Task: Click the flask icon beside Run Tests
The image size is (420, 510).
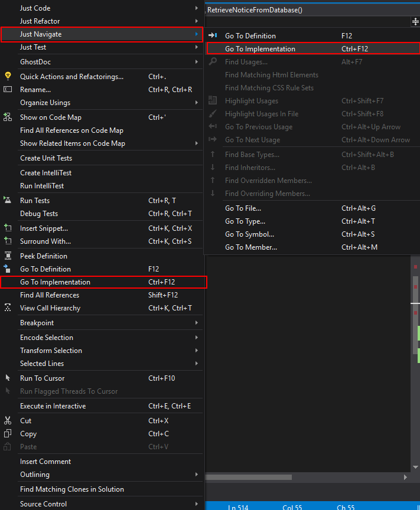Action: pyautogui.click(x=8, y=201)
